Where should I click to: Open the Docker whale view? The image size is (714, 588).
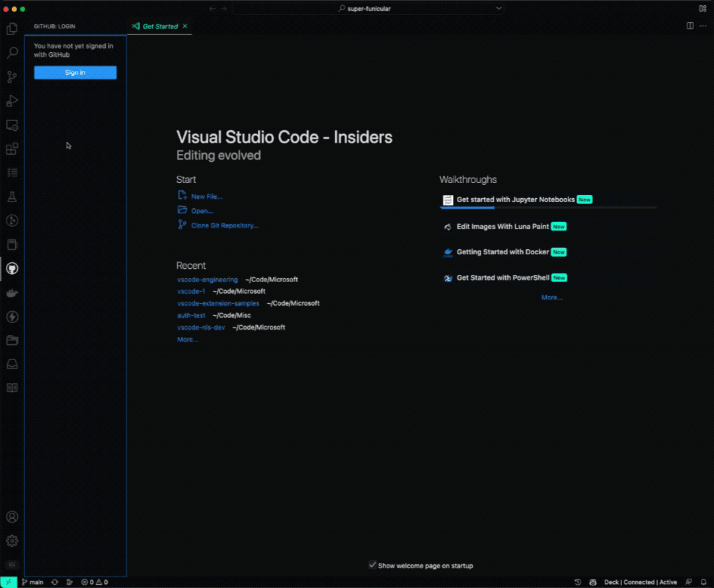click(x=13, y=293)
